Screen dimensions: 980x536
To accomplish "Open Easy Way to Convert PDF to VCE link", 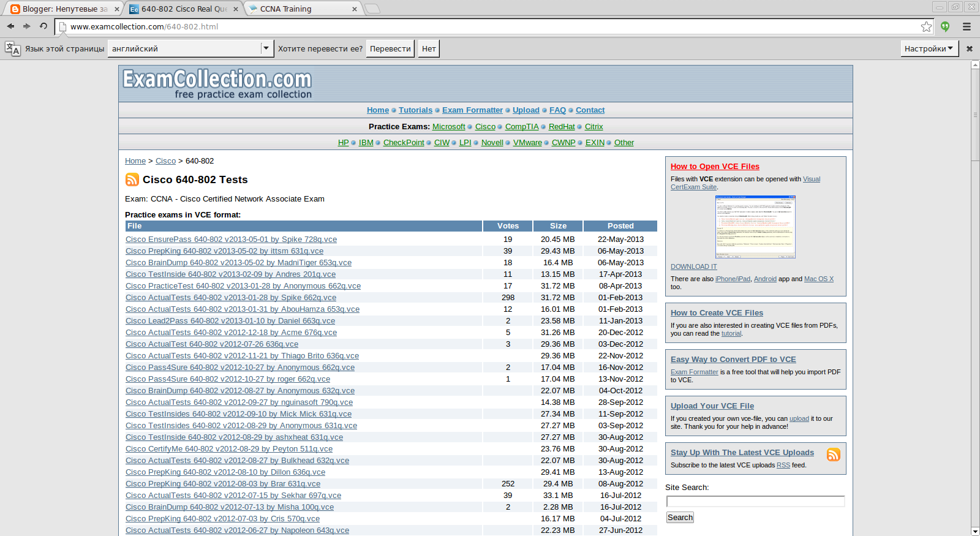I will click(x=733, y=360).
